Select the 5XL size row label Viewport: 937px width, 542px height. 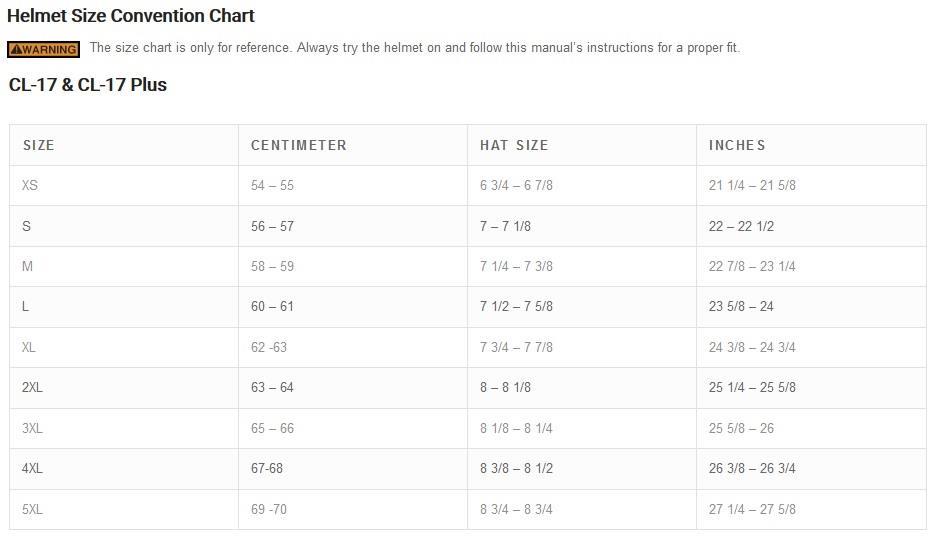click(32, 509)
